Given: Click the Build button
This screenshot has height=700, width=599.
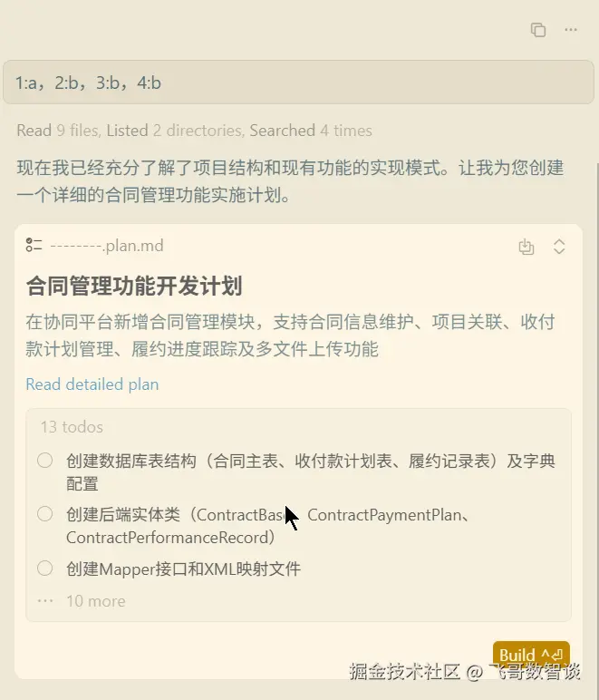Looking at the screenshot, I should [x=531, y=655].
